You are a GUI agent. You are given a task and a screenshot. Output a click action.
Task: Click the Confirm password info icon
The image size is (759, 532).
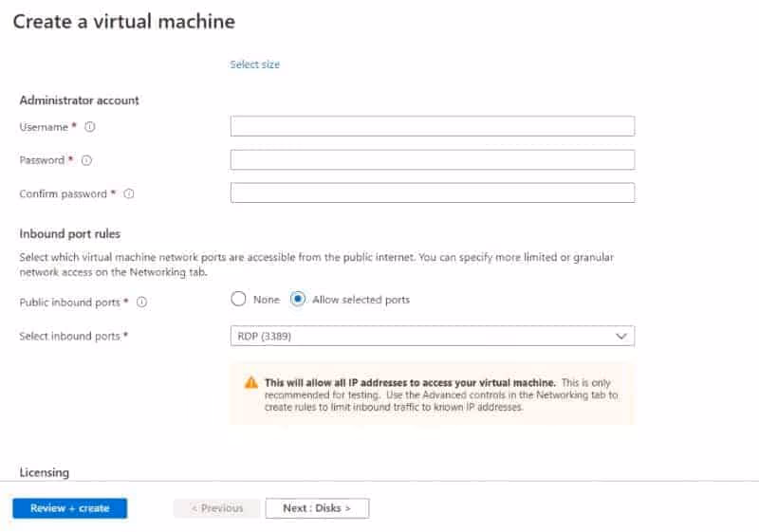click(129, 193)
